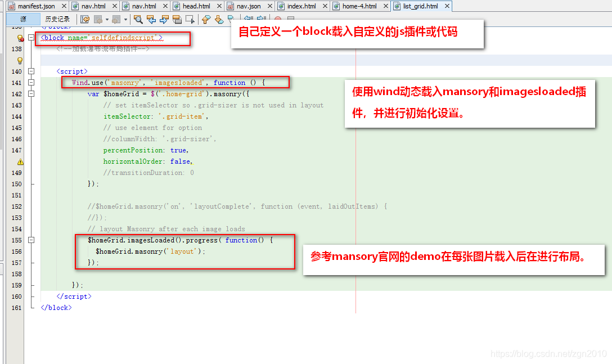Click line number 161 in the gutter
The image size is (612, 364).
tap(16, 308)
